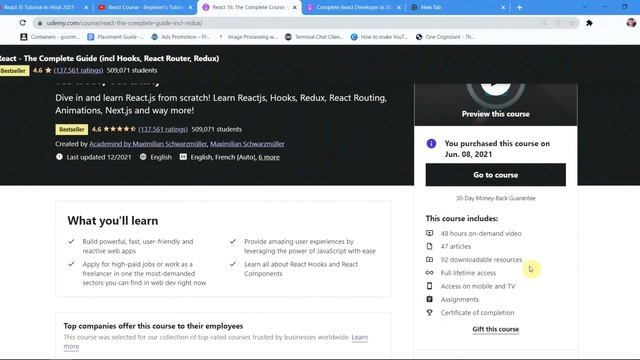Click the udemy.com address bar URL

[124, 23]
